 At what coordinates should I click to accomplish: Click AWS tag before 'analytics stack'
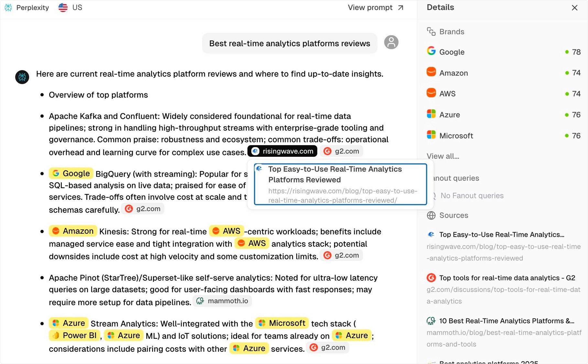click(252, 243)
